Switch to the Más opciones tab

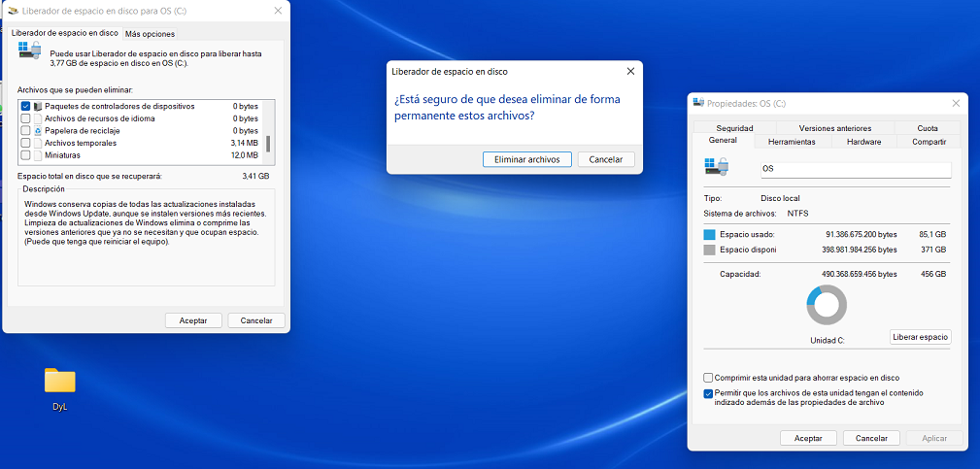(150, 34)
